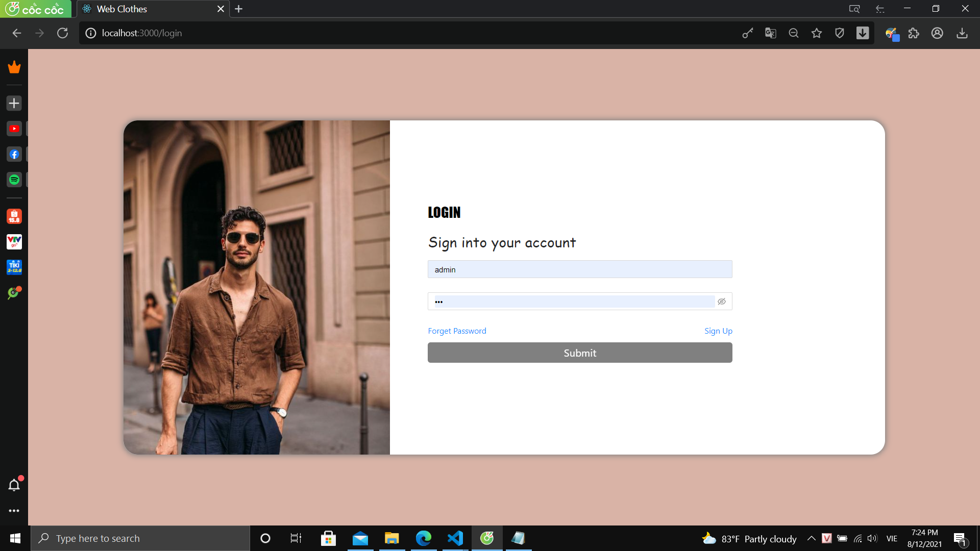Click the saved passwords key icon
The width and height of the screenshot is (980, 551).
pos(748,33)
